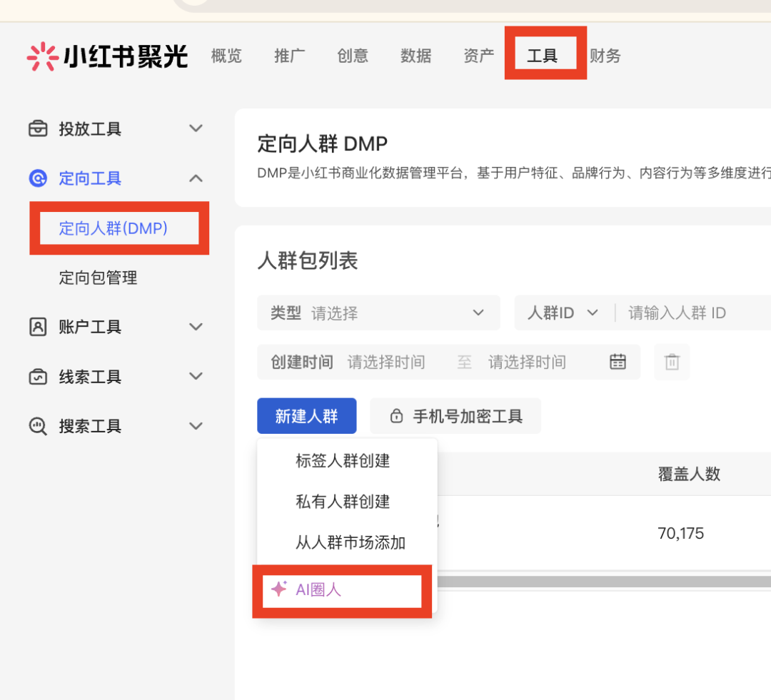Collapse the 定向工具 section chevron
This screenshot has height=700, width=771.
pyautogui.click(x=196, y=178)
